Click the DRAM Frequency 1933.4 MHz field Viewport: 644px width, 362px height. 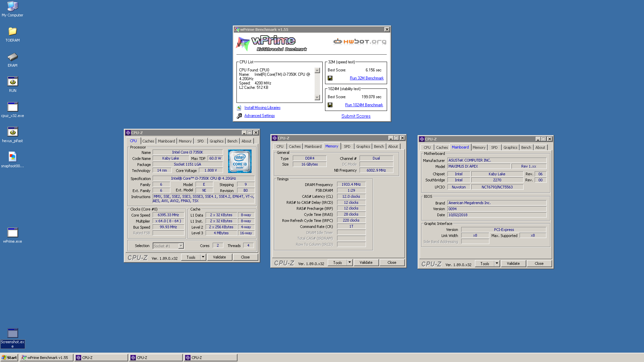tap(351, 184)
